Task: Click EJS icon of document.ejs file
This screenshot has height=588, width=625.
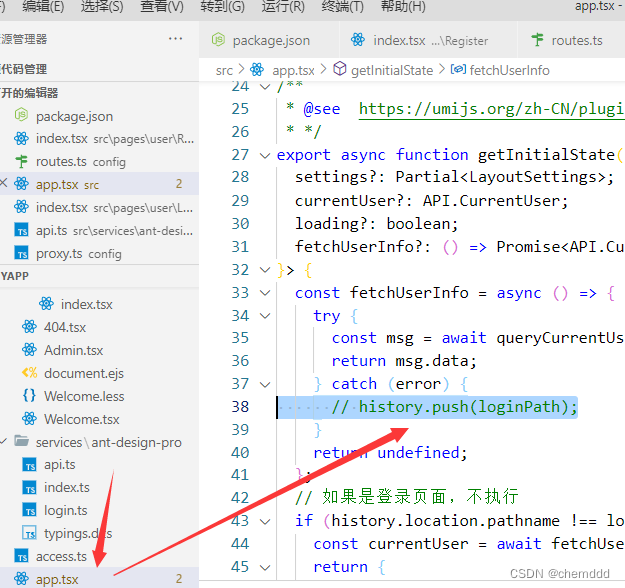Action: (x=29, y=373)
